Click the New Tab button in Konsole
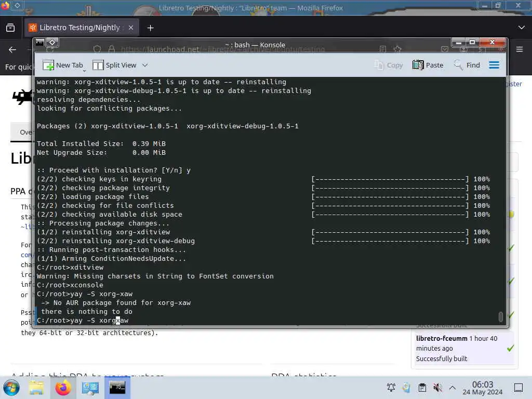The width and height of the screenshot is (532, 399). [63, 65]
